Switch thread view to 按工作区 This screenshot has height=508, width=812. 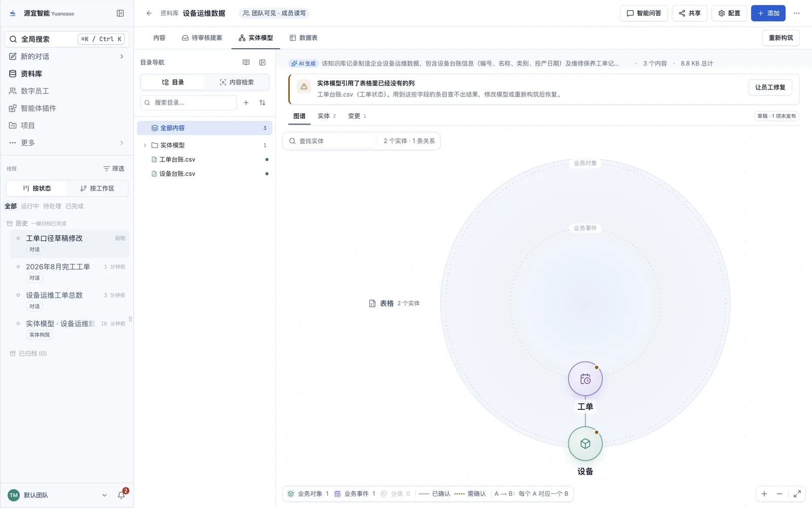pos(97,188)
